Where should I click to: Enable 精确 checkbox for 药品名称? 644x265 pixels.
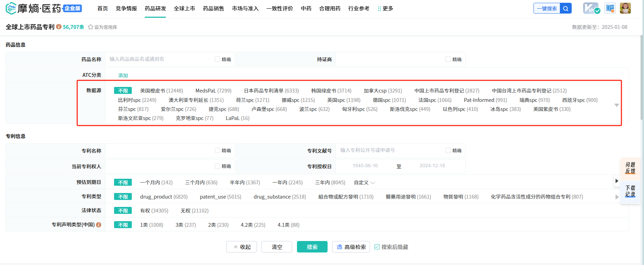coord(218,59)
